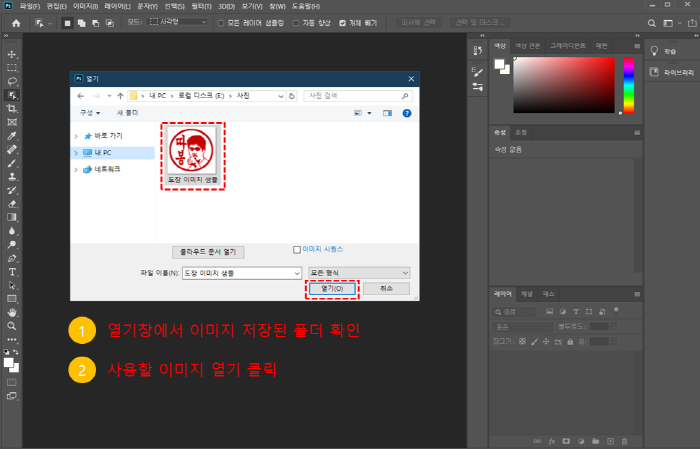Click the Home icon in options bar
700x449 pixels.
point(16,23)
